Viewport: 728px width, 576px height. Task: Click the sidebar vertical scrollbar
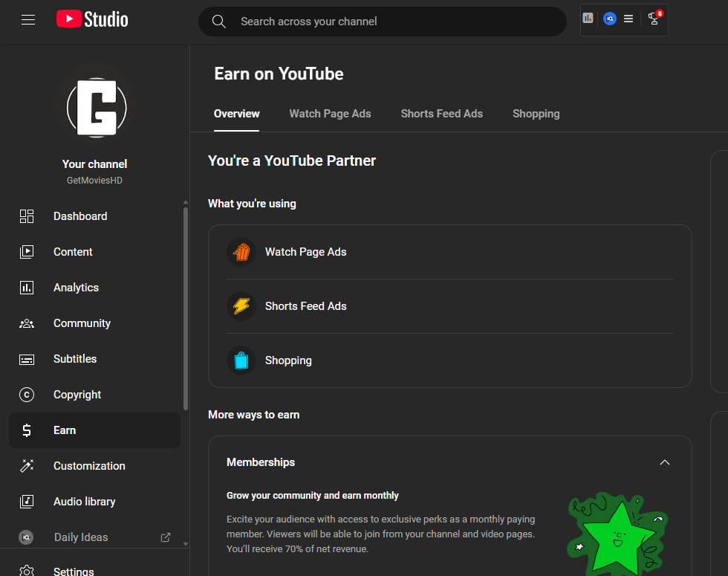[x=185, y=305]
